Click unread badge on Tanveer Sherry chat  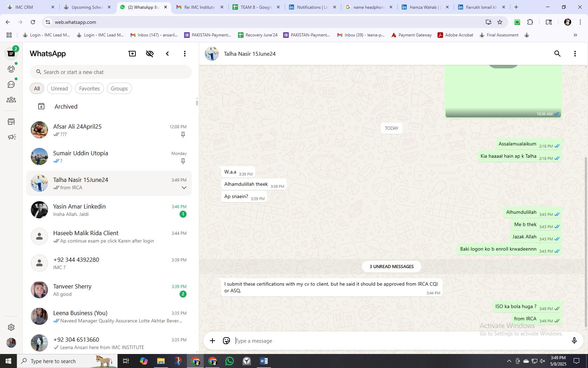click(x=183, y=294)
